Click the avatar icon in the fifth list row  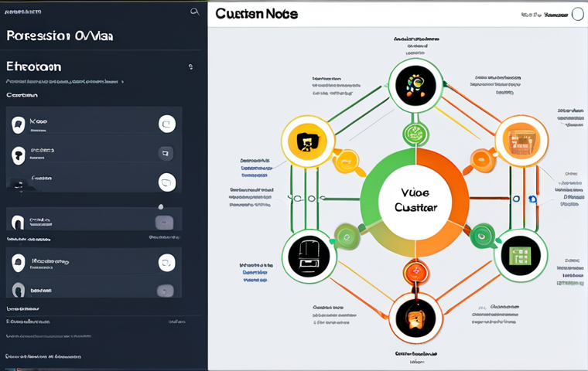18,263
